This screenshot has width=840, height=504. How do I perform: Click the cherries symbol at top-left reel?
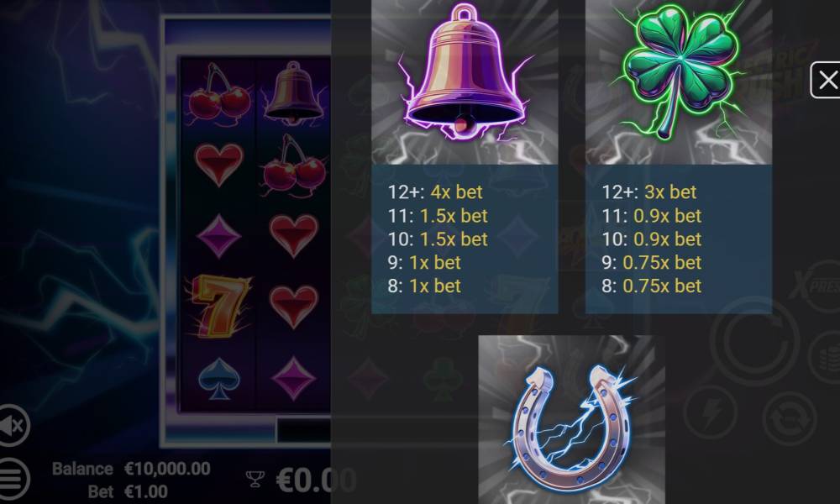pos(218,95)
